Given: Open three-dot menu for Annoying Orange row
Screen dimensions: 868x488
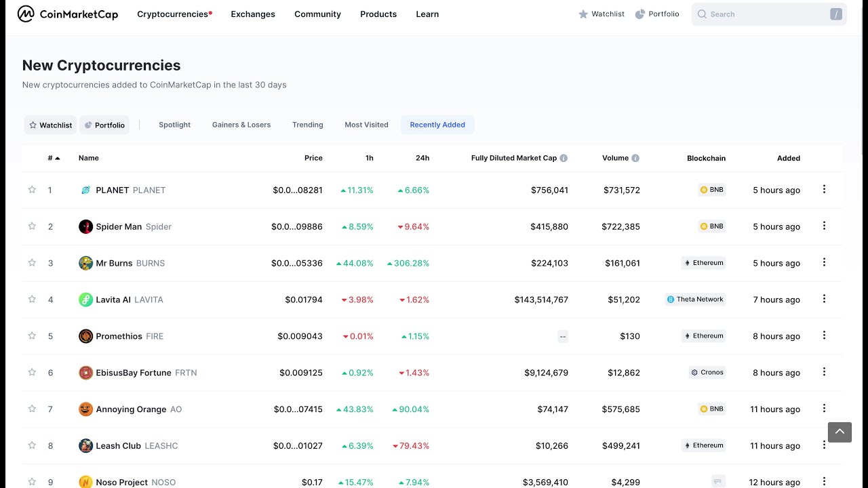Looking at the screenshot, I should click(824, 409).
